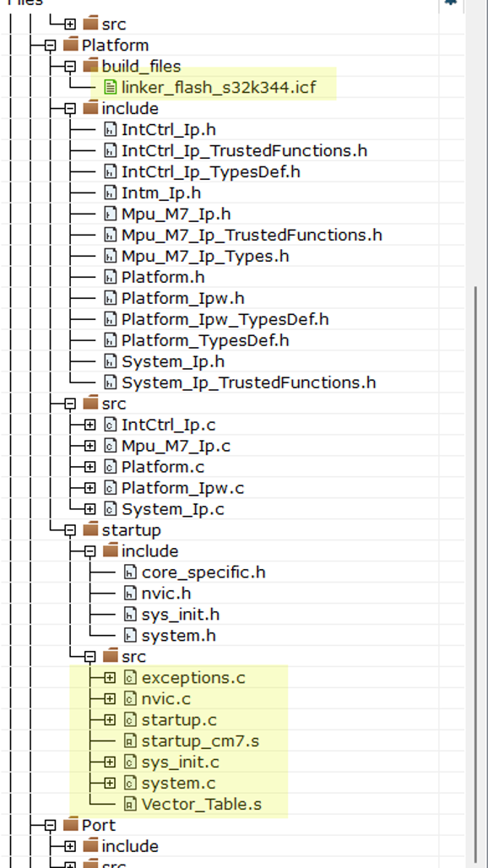488x868 pixels.
Task: Expand the IntCtrl_Ip.c node
Action: 89,426
